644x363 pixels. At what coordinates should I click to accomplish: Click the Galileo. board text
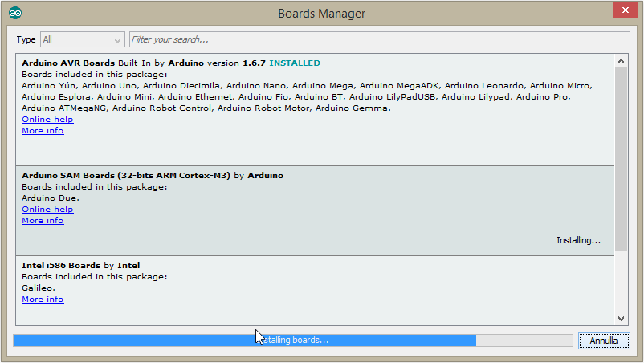tap(39, 288)
